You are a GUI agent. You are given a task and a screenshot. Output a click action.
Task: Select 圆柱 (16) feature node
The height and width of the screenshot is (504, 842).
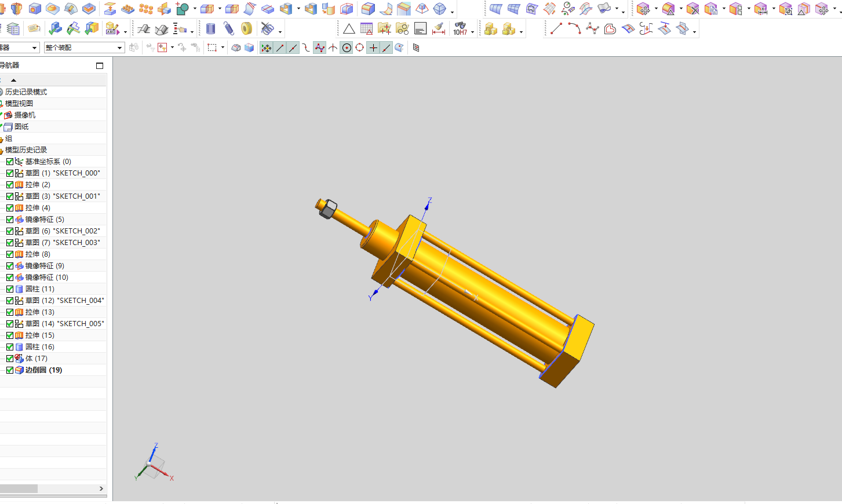pos(39,347)
